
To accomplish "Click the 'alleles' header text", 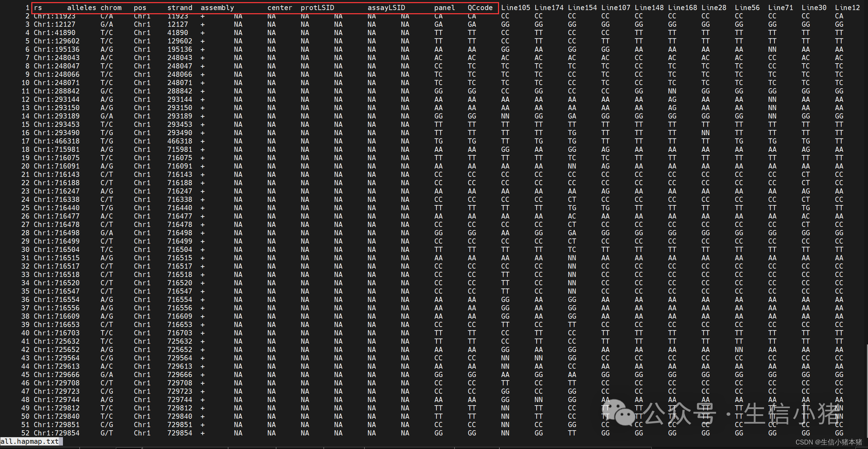I will coord(81,8).
